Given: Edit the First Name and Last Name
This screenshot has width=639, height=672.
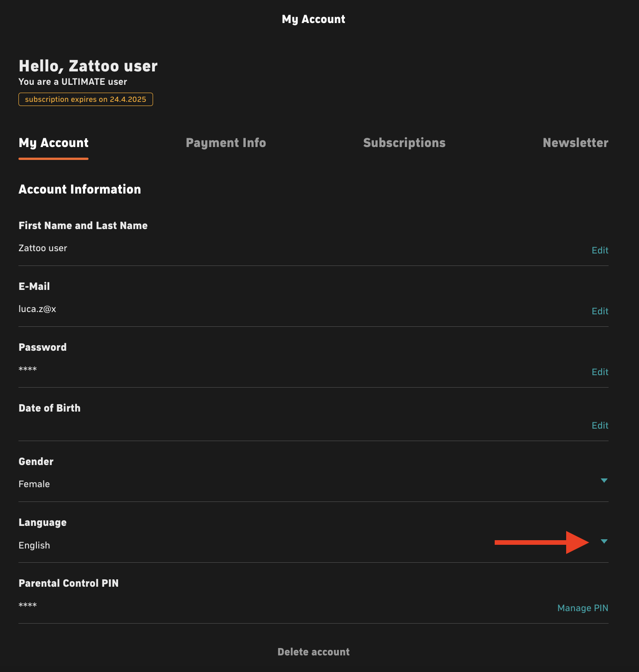Looking at the screenshot, I should (600, 250).
